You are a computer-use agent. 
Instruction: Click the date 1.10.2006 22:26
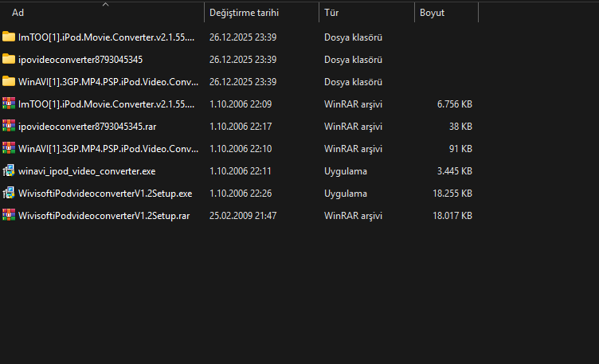coord(241,194)
